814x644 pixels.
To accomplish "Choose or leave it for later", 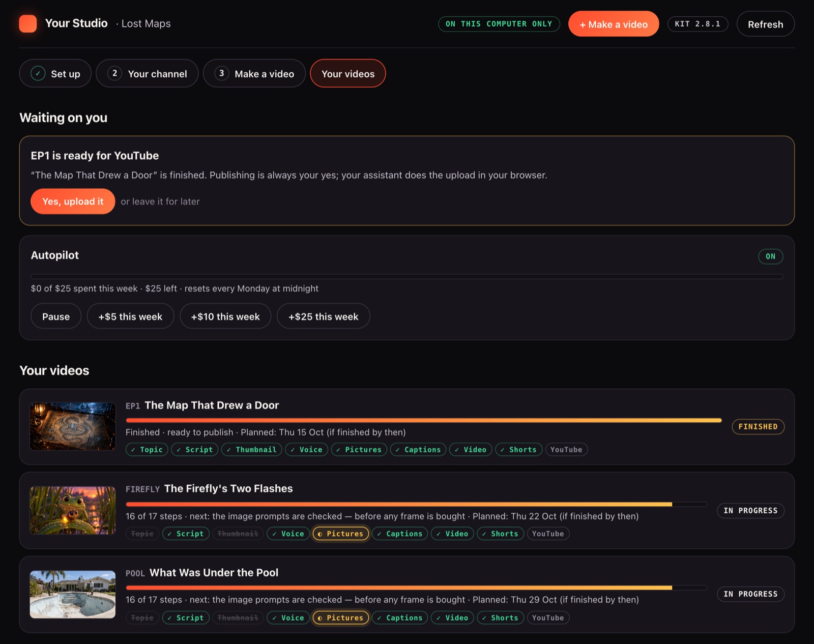I will [160, 201].
